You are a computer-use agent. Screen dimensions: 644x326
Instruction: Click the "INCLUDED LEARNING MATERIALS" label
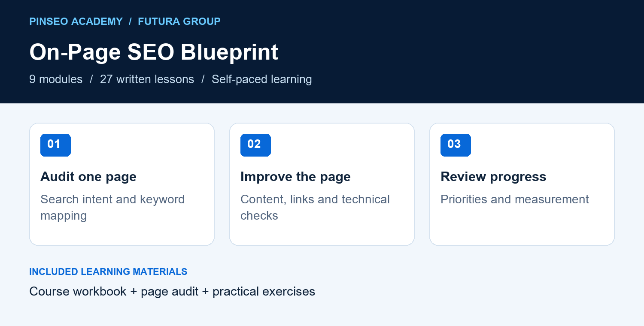tap(108, 272)
